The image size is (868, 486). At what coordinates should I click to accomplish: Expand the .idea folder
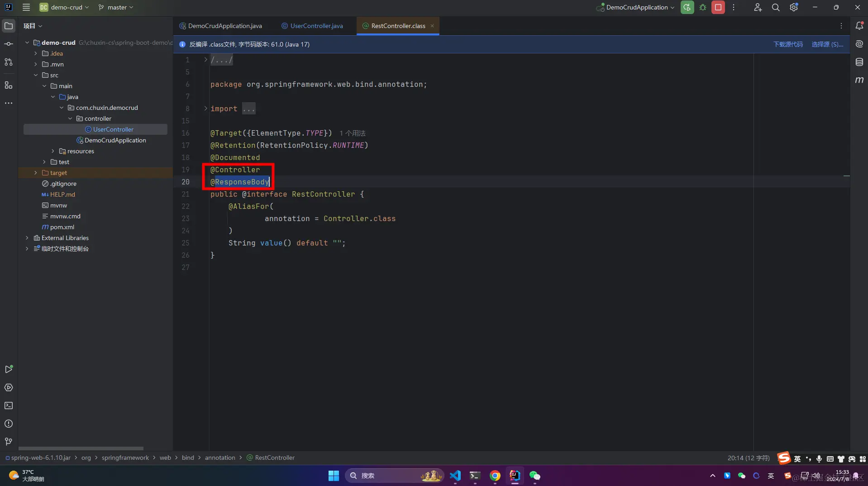point(36,53)
